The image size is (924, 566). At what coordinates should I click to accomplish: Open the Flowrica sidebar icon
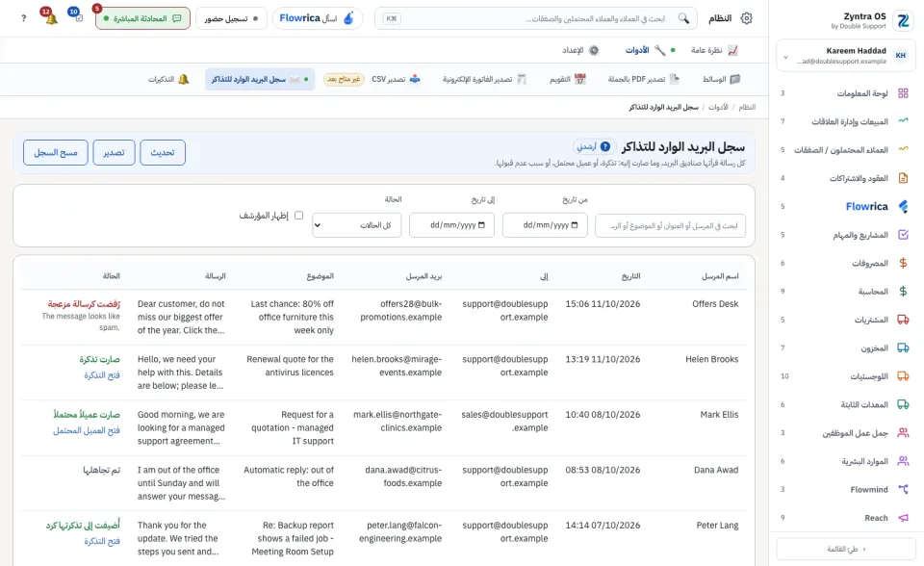[903, 206]
